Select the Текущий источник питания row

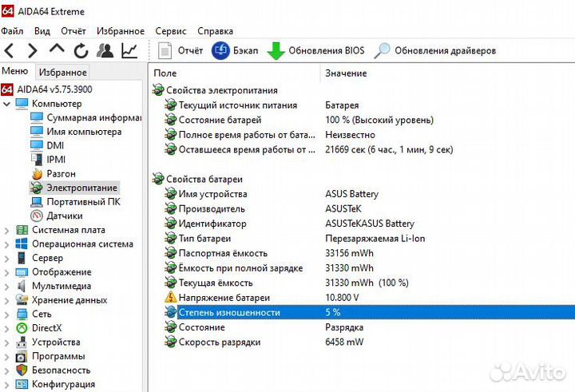[x=370, y=105]
